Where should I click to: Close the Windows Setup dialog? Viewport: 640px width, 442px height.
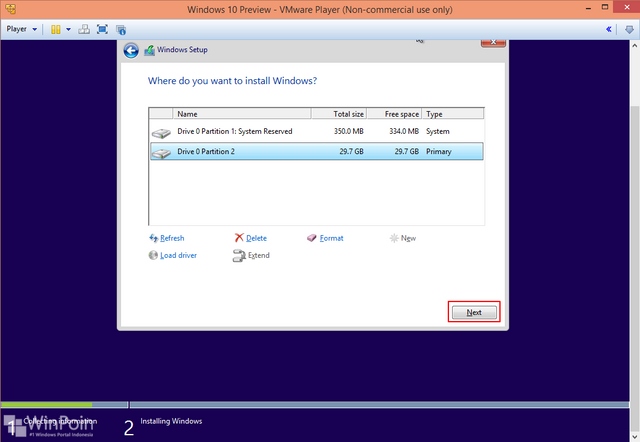coord(493,42)
